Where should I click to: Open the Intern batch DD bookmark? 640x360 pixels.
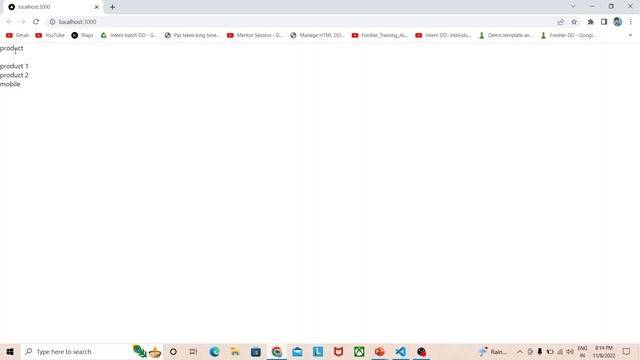[x=129, y=36]
